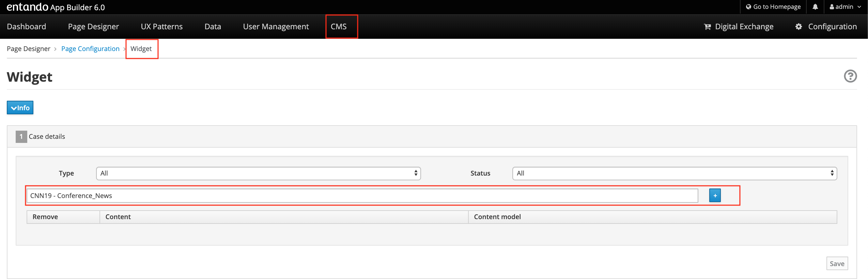The height and width of the screenshot is (279, 868).
Task: Click the entando App Builder logo
Action: point(56,7)
